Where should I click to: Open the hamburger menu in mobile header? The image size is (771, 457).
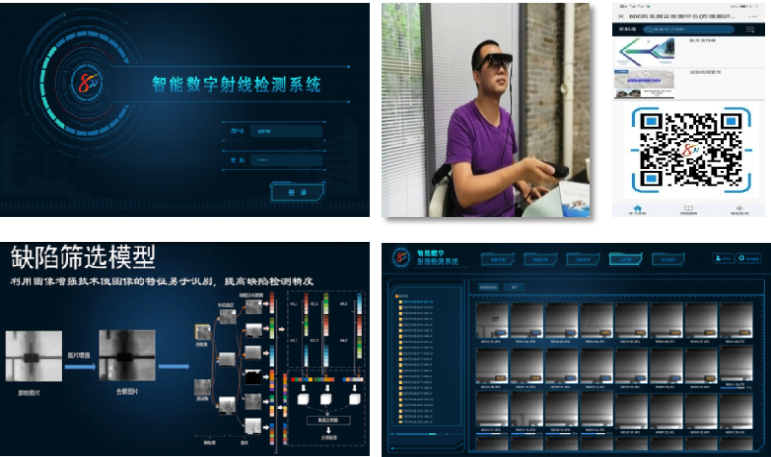click(750, 30)
